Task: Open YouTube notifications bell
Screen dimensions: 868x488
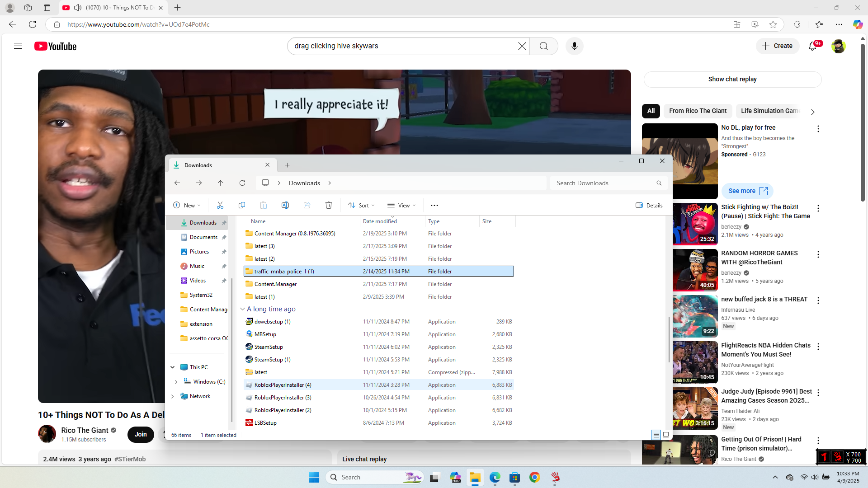Action: click(x=813, y=46)
